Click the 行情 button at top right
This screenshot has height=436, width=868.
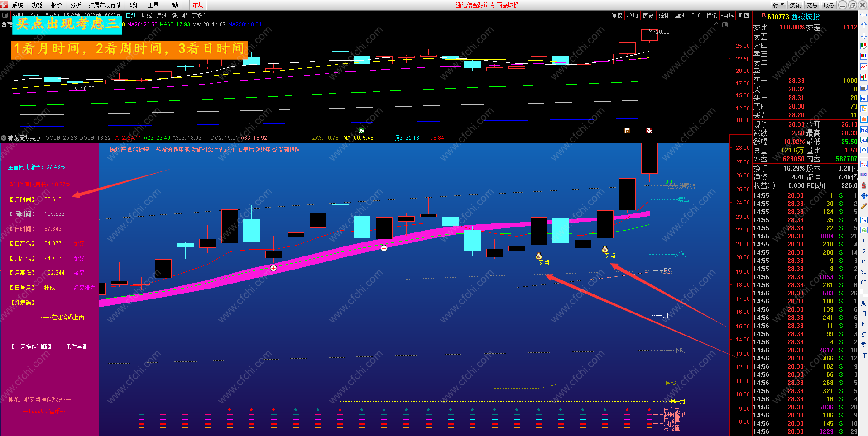click(x=779, y=5)
